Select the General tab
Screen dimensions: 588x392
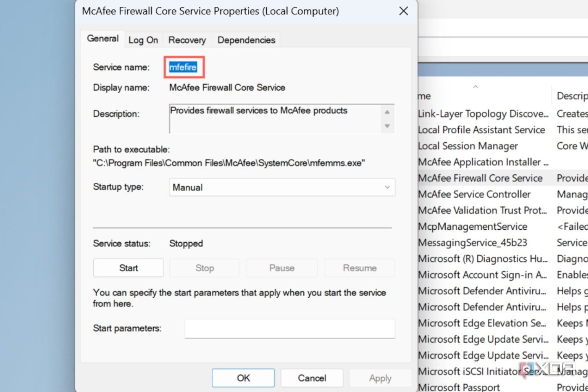pyautogui.click(x=102, y=38)
